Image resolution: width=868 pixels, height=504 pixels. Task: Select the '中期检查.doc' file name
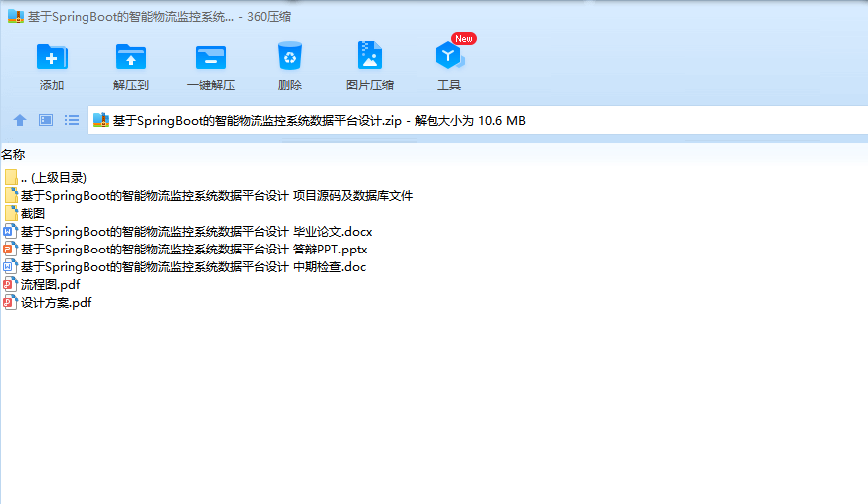click(193, 267)
